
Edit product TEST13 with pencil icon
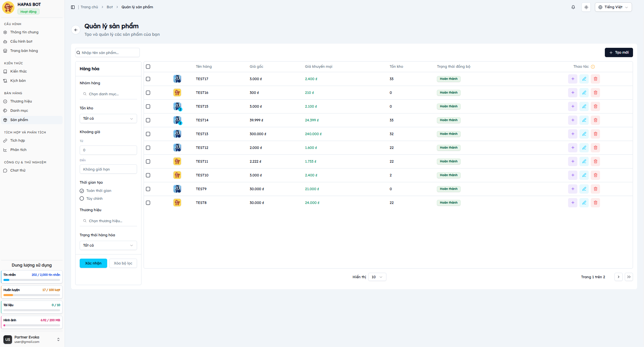pos(584,134)
